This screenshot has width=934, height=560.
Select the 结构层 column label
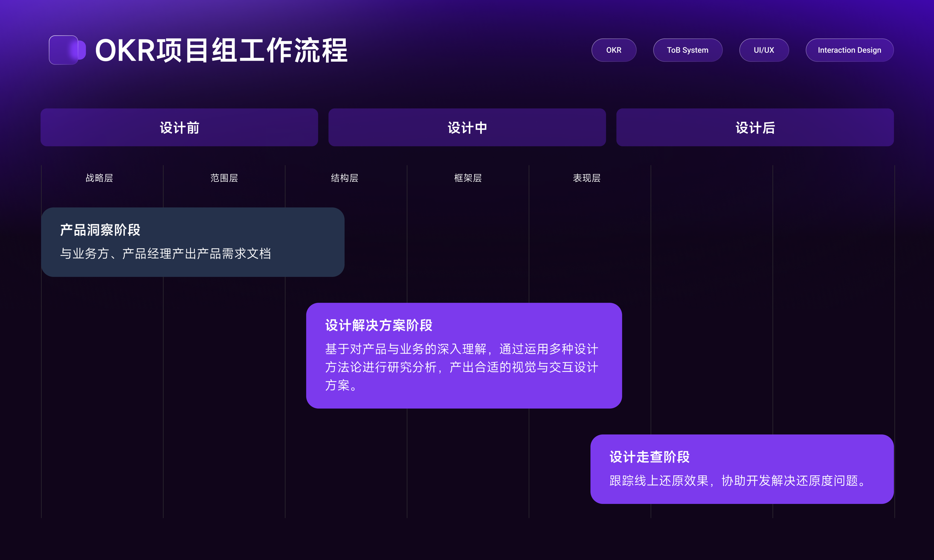tap(345, 178)
